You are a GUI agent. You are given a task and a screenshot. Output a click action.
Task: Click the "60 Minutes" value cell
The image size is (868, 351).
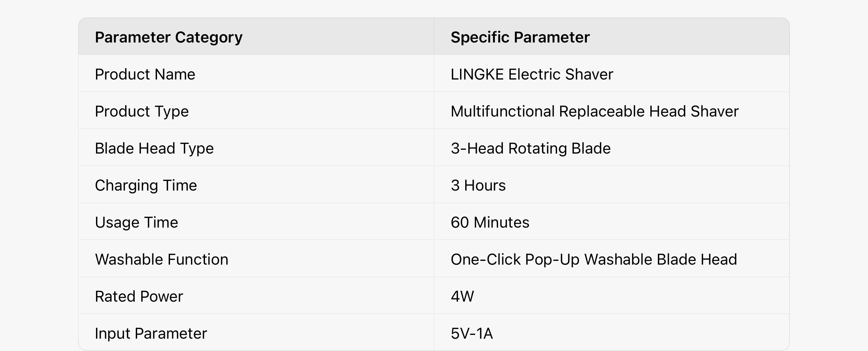pyautogui.click(x=490, y=222)
